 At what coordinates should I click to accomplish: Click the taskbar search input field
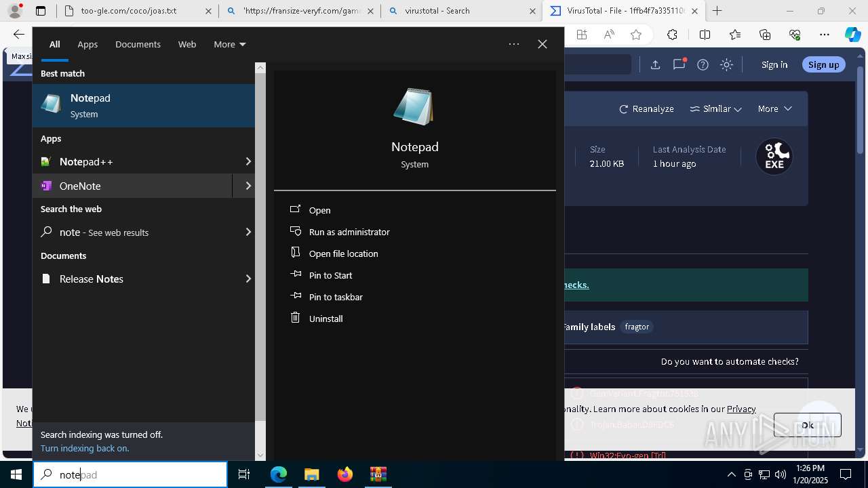(x=130, y=474)
